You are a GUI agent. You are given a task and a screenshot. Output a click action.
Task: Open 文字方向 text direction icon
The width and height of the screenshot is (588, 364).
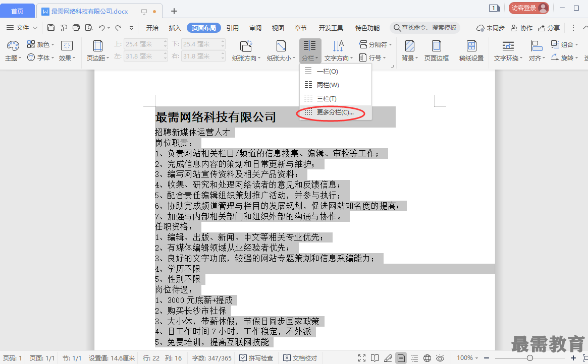click(x=338, y=46)
